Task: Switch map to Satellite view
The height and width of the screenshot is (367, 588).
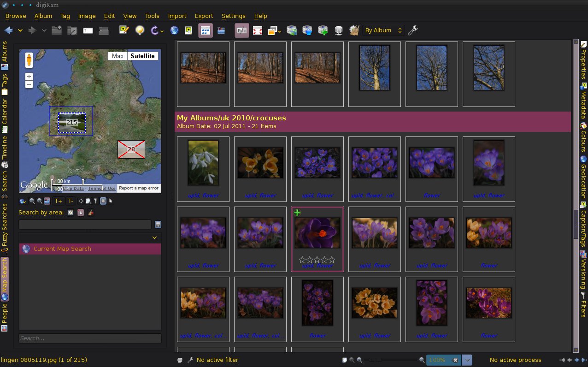Action: tap(142, 56)
